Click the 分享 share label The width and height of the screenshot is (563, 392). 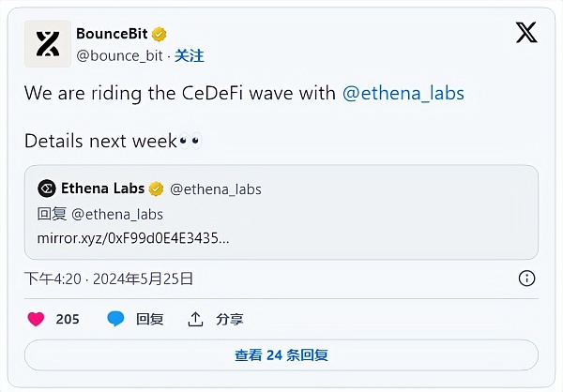228,319
